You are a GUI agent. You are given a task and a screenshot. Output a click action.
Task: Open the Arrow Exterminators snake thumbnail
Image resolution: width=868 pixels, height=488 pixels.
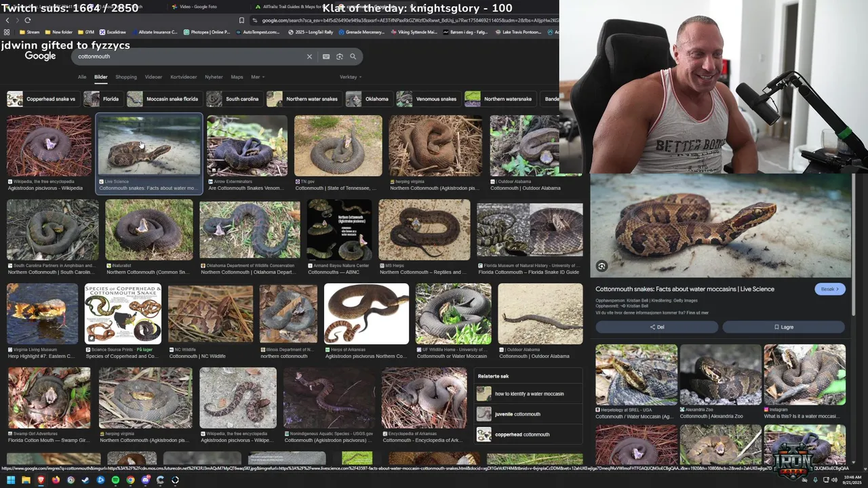[x=247, y=146]
